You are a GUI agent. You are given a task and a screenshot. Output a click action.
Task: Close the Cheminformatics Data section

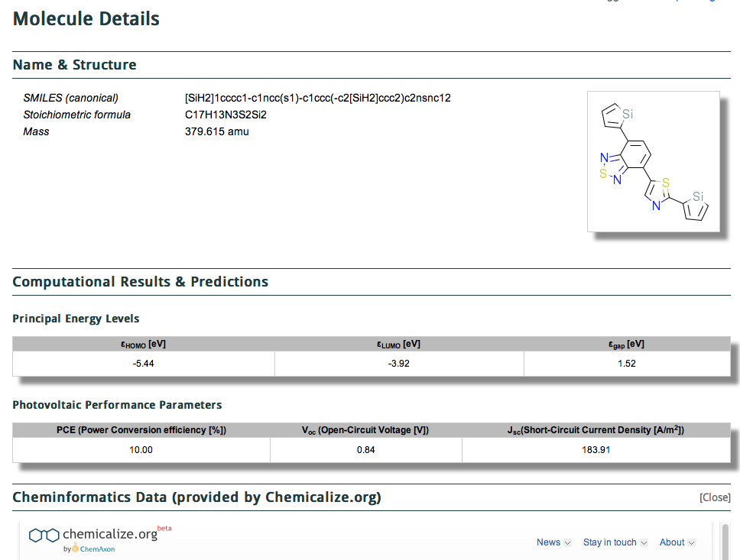[715, 497]
